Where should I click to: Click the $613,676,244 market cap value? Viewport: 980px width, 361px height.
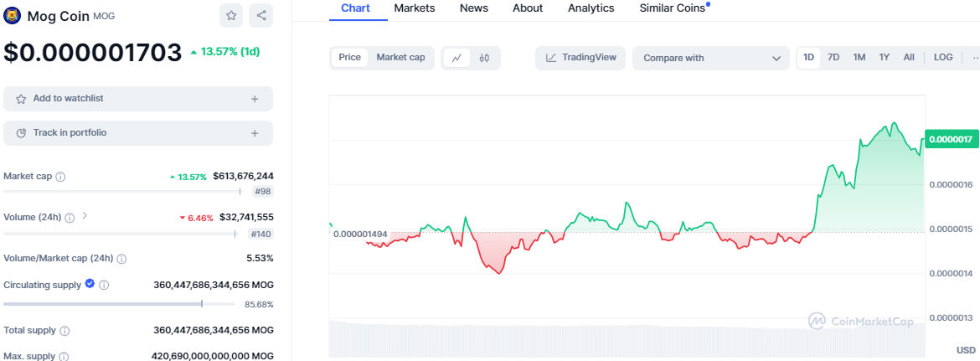click(243, 176)
